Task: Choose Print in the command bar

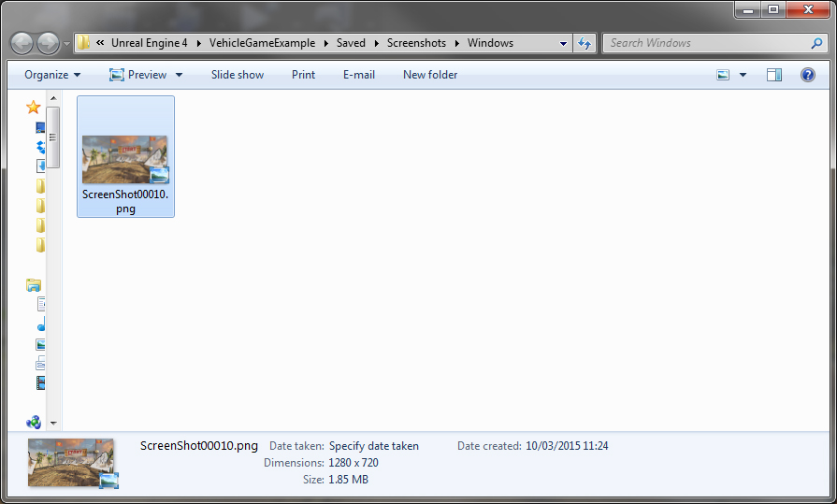Action: (303, 75)
